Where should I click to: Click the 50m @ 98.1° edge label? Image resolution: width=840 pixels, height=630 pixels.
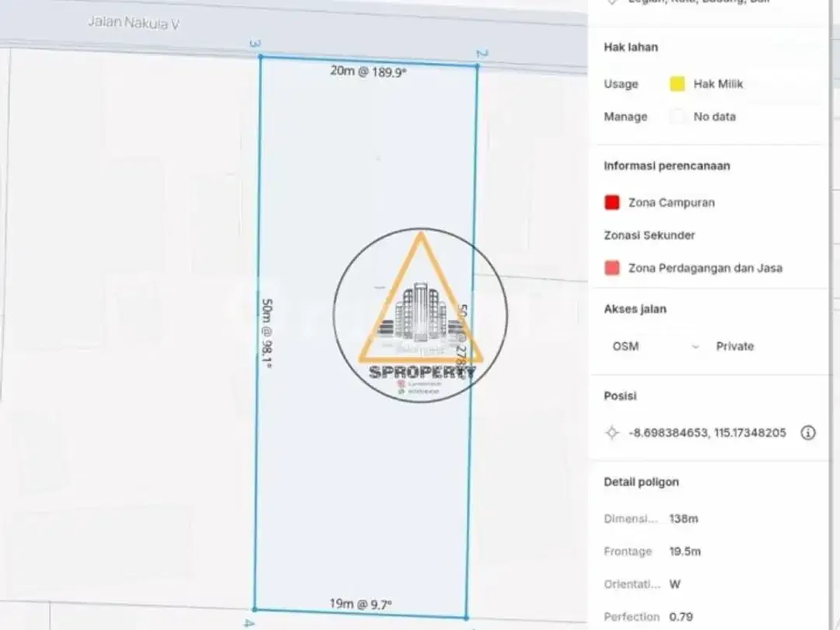pyautogui.click(x=267, y=333)
